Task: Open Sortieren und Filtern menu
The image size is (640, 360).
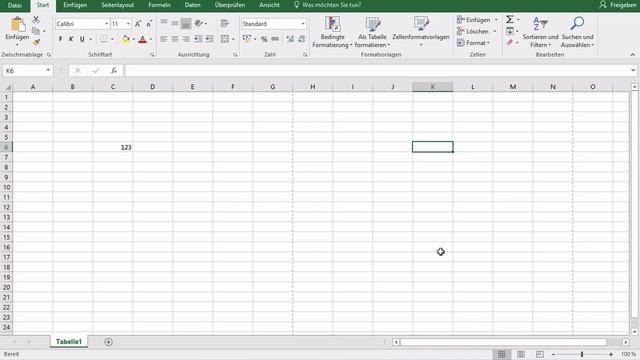Action: point(540,32)
